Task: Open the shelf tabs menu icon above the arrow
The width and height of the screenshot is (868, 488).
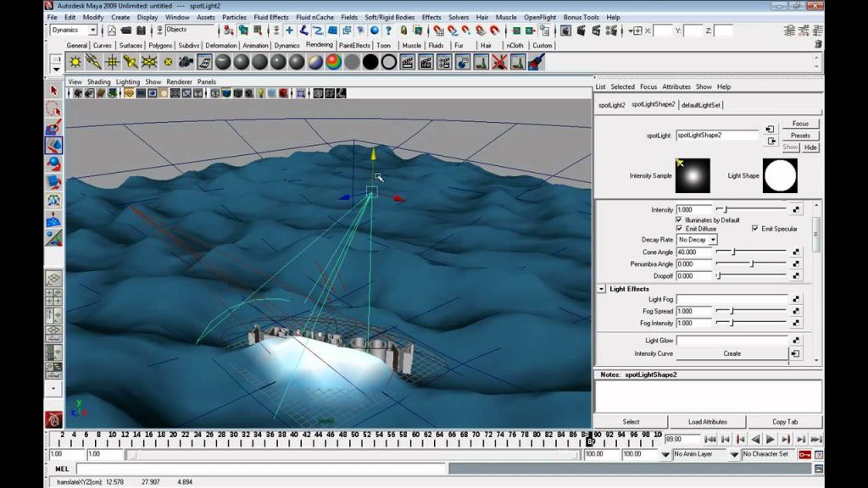Action: (x=56, y=58)
